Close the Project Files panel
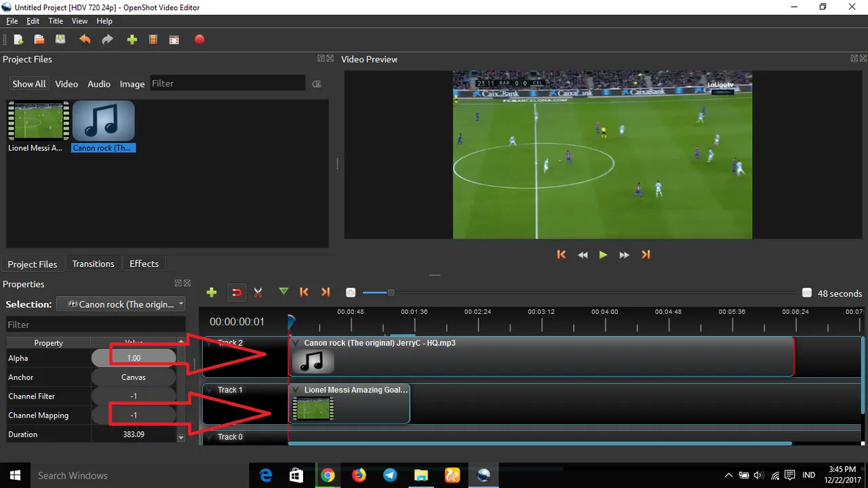This screenshot has height=488, width=868. [330, 59]
